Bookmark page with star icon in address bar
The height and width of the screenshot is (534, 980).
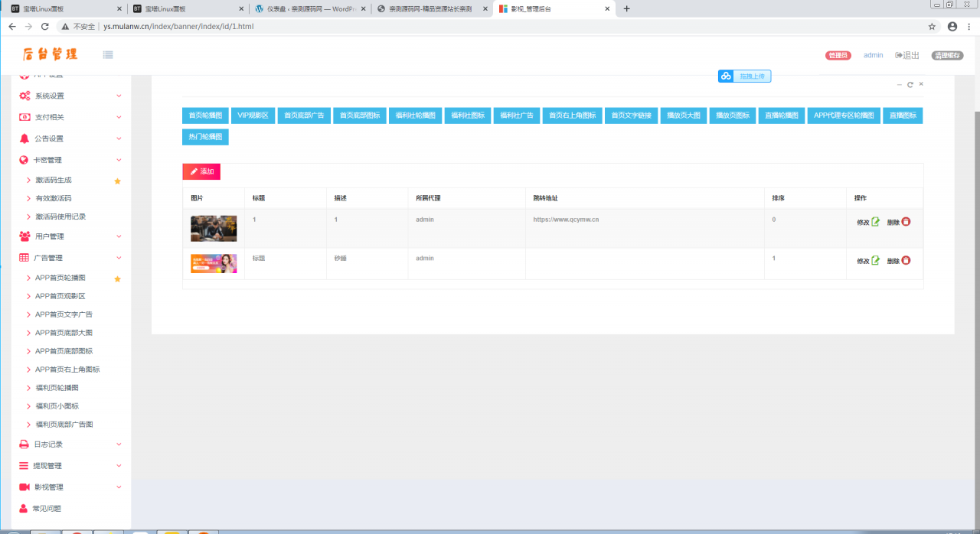(x=932, y=26)
